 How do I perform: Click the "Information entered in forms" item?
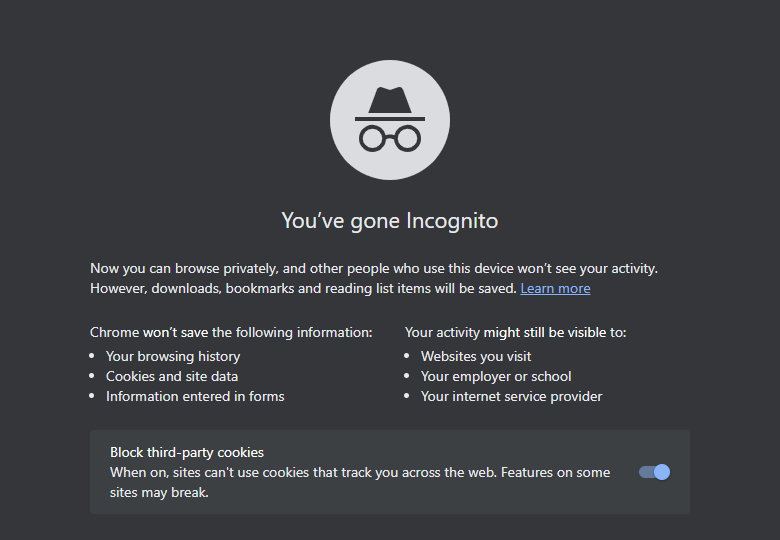(x=195, y=396)
